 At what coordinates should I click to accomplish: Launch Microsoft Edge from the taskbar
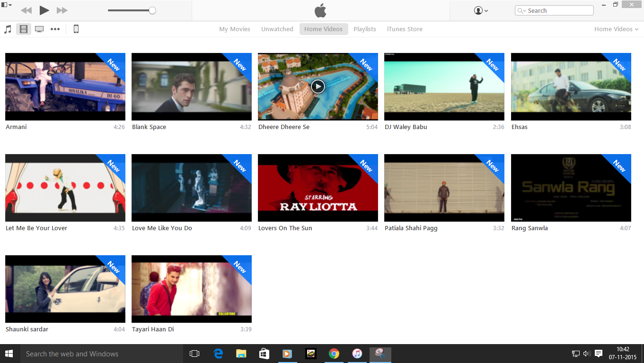pyautogui.click(x=218, y=354)
